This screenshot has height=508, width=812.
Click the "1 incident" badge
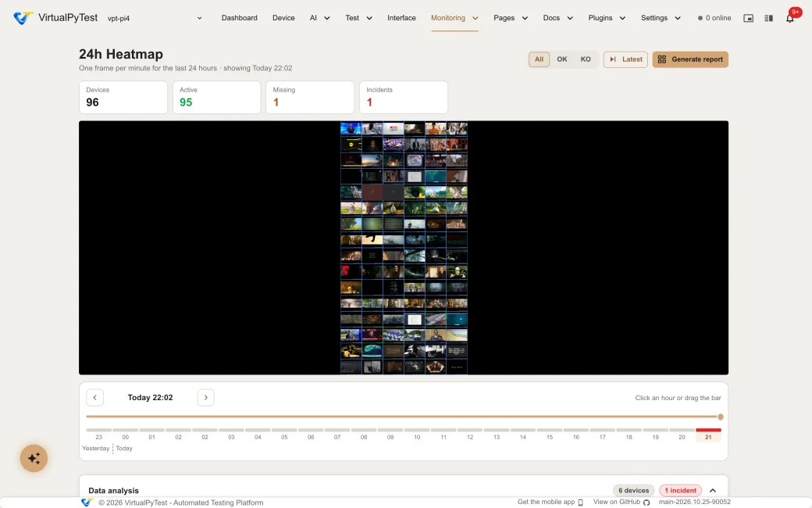pyautogui.click(x=681, y=490)
